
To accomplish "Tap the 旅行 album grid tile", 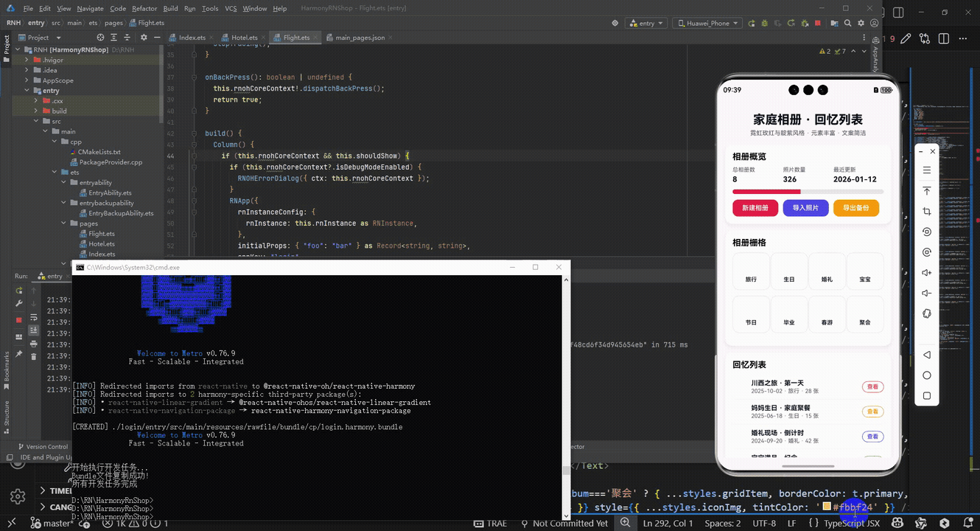I will coord(751,271).
